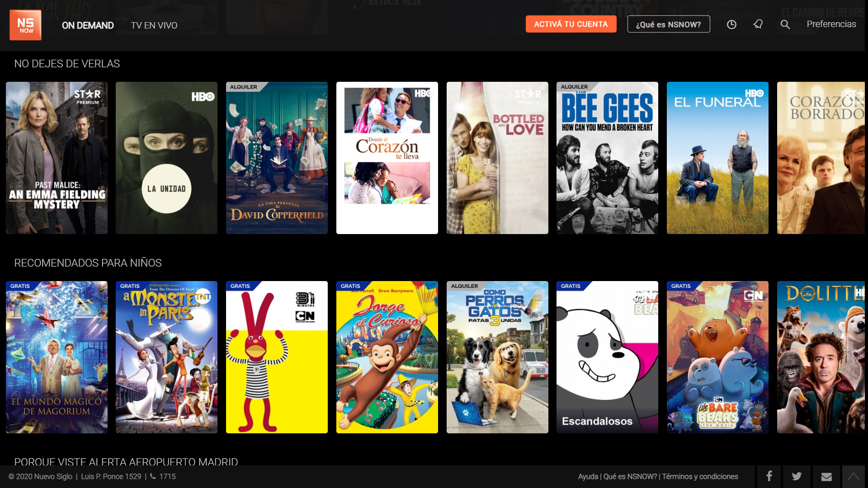Switch to ON DEMAND section
This screenshot has height=488, width=868.
coord(88,25)
